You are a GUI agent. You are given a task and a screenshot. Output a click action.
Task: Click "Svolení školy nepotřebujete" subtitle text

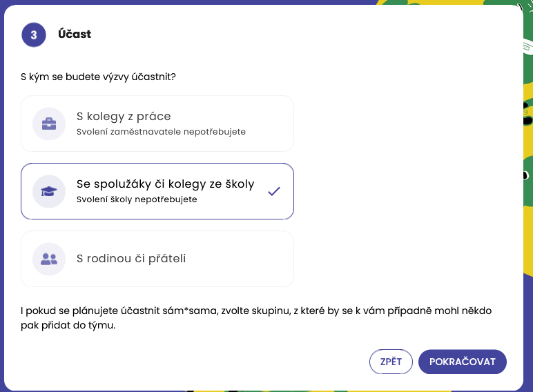point(137,199)
